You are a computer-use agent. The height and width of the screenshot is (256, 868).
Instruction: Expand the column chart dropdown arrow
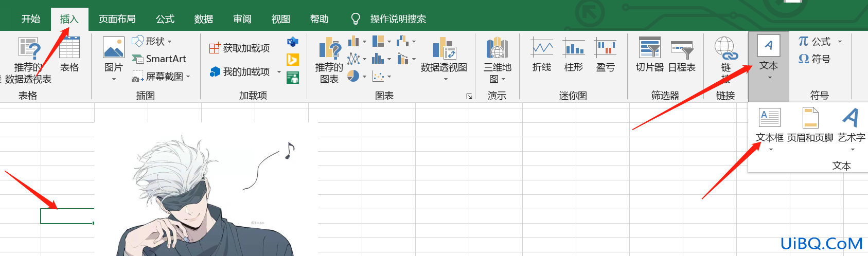[x=364, y=42]
